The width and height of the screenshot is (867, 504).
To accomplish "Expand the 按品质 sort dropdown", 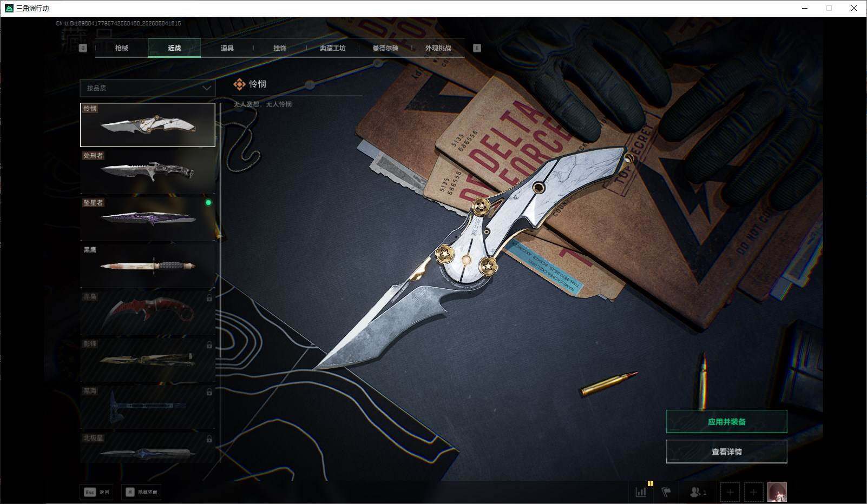I will tap(148, 88).
